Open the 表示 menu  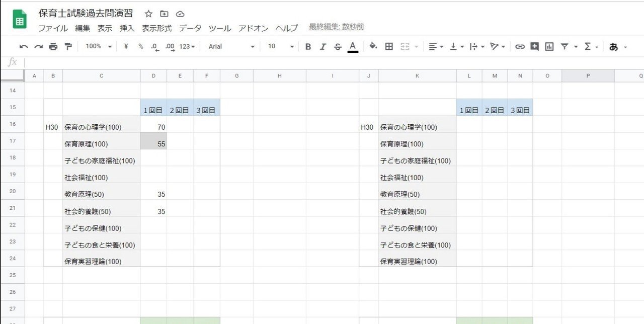105,28
